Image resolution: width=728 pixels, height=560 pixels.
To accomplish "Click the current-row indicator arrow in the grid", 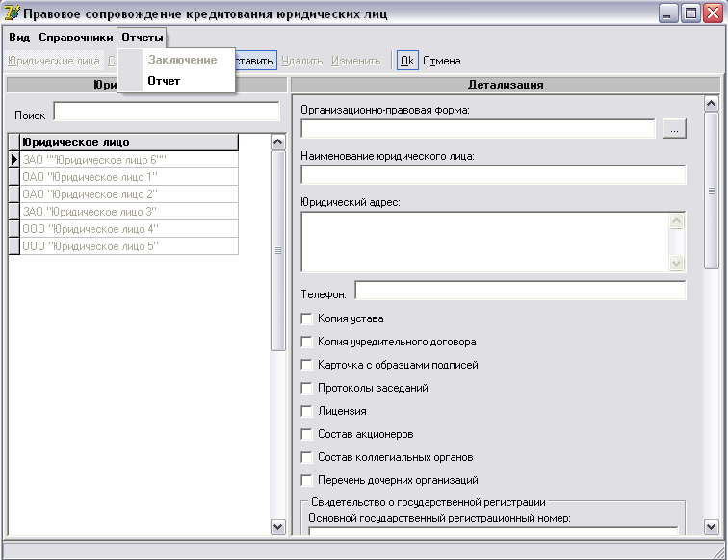I will click(13, 160).
